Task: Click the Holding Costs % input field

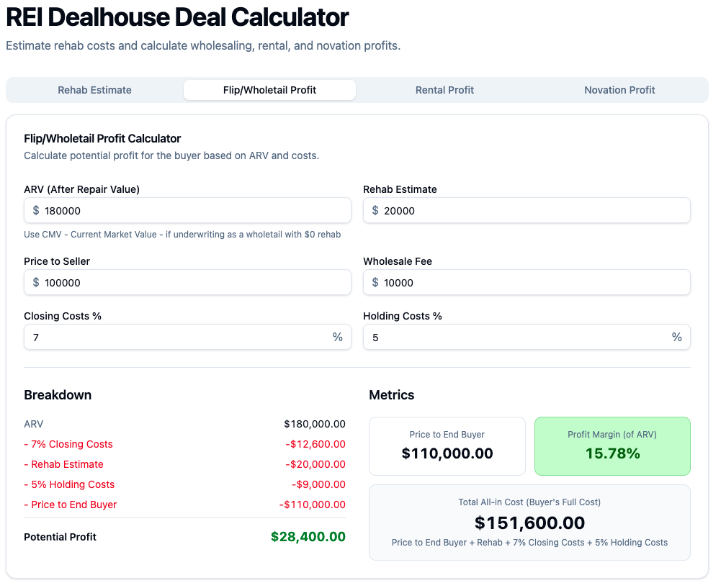Action: tap(527, 337)
